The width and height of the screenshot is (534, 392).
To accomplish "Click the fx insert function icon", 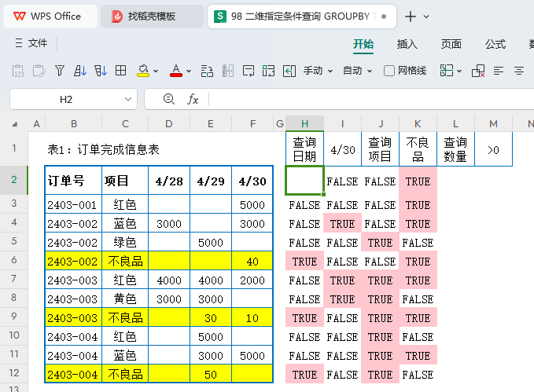I will 193,99.
